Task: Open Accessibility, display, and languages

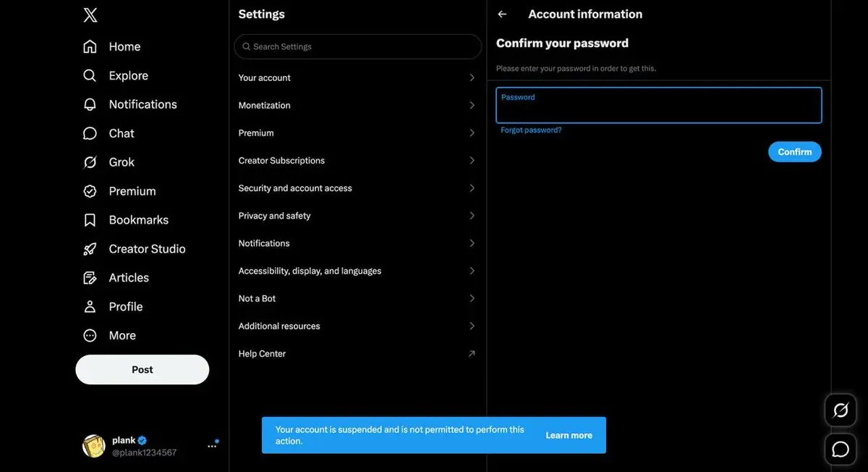Action: [357, 271]
